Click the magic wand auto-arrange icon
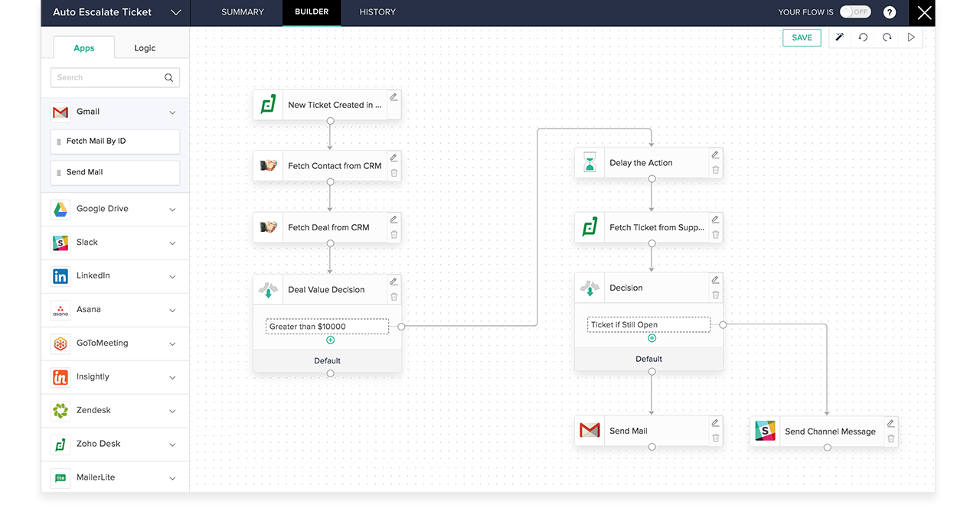This screenshot has width=980, height=521. pos(839,37)
